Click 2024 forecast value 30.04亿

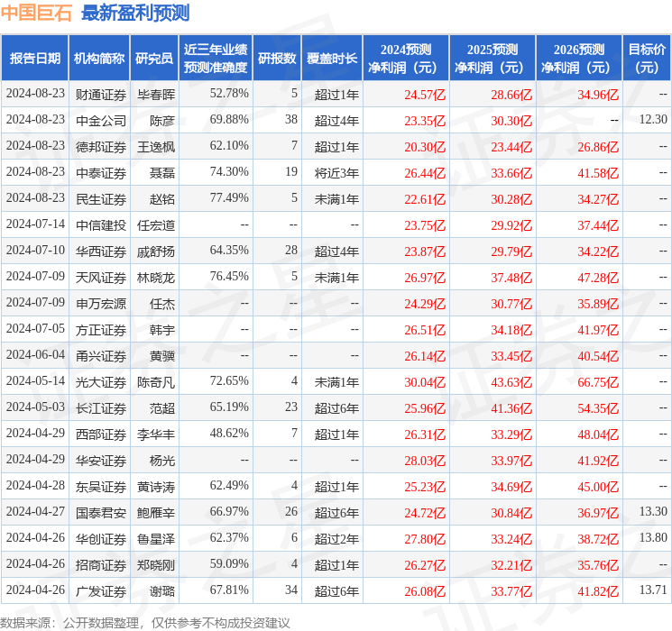(425, 382)
